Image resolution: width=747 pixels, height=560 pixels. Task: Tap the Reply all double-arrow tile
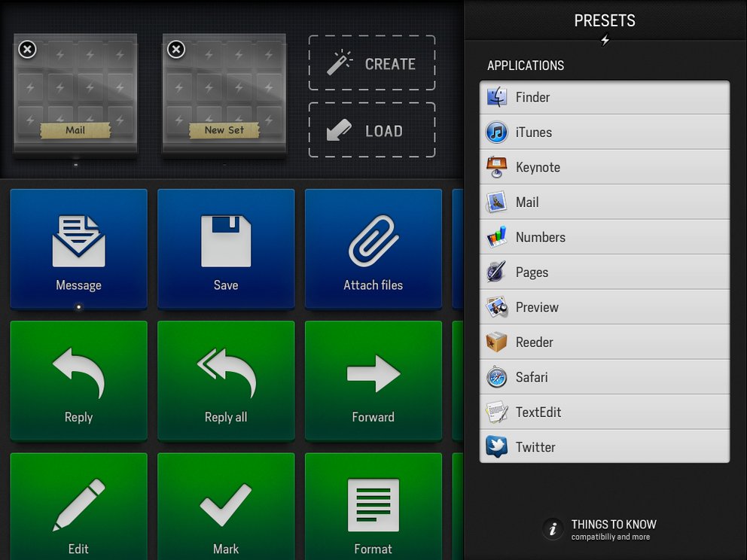click(x=226, y=381)
